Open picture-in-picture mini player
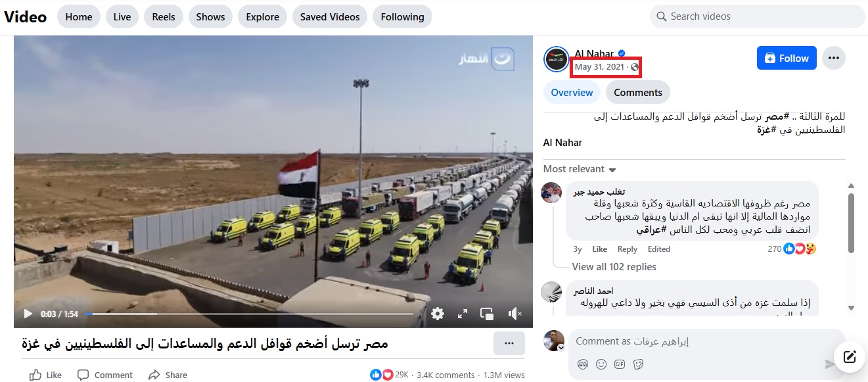The image size is (868, 382). 487,314
